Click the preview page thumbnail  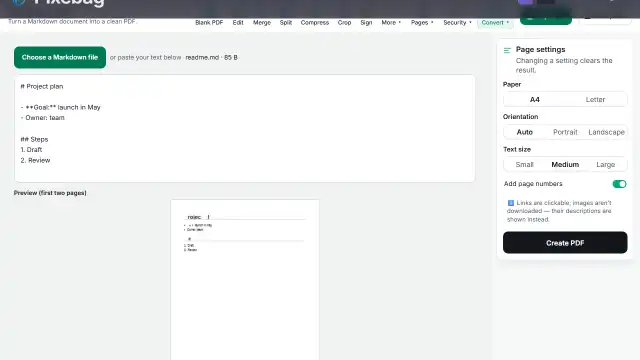[245, 280]
